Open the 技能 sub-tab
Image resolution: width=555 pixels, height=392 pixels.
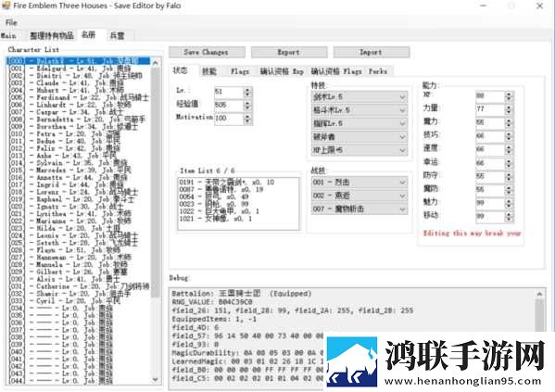[209, 71]
